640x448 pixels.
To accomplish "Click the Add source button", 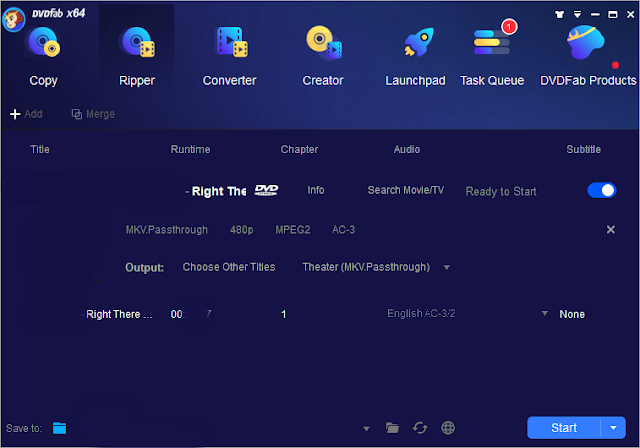I will [x=26, y=114].
